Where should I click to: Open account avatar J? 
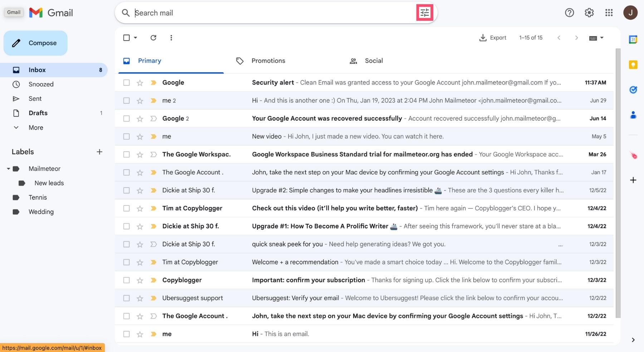pyautogui.click(x=630, y=13)
